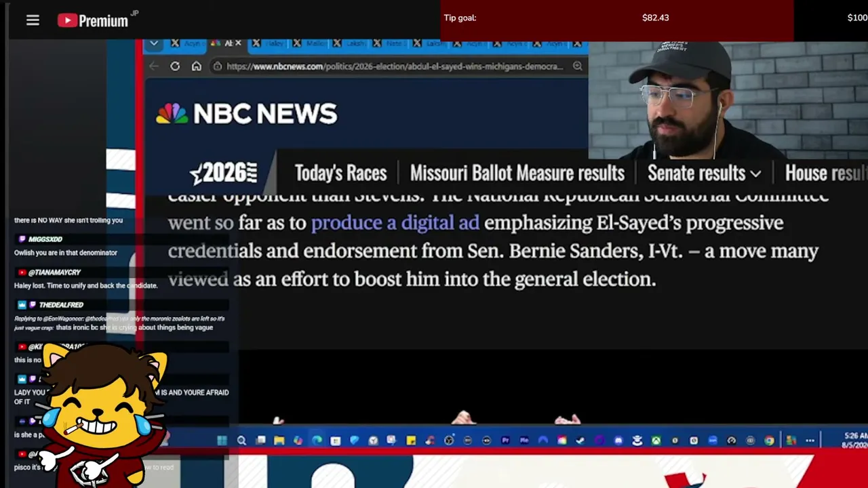The width and height of the screenshot is (868, 488).
Task: Open Discord from the taskbar
Action: pyautogui.click(x=618, y=441)
